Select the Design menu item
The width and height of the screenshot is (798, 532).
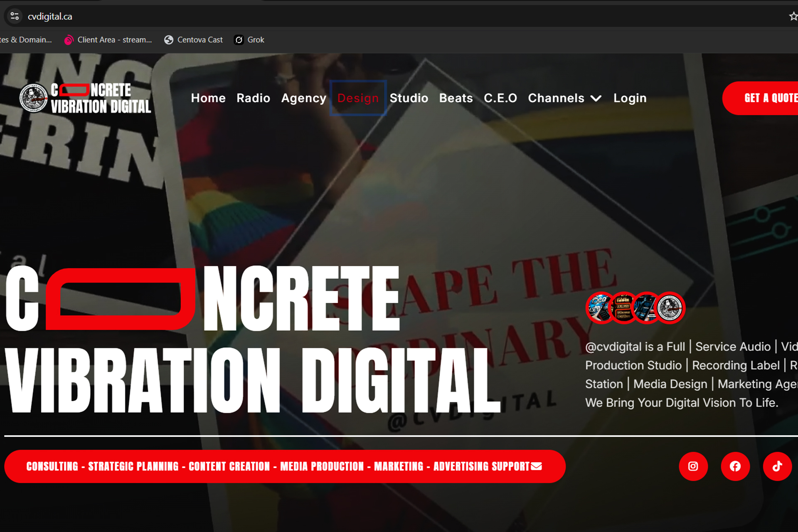358,98
